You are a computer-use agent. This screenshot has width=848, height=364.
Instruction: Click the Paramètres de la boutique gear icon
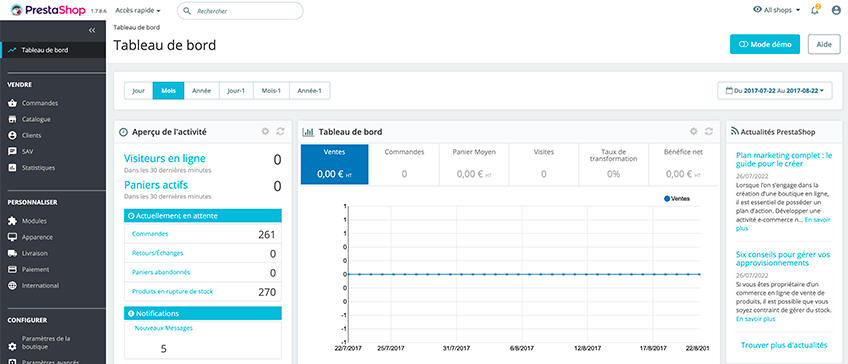pos(12,346)
